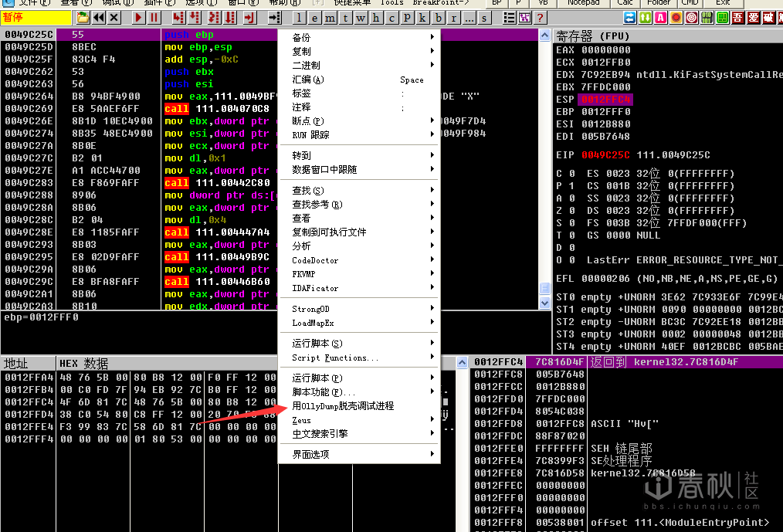Open the Call stack via the K button
Image resolution: width=783 pixels, height=532 pixels.
pos(422,18)
